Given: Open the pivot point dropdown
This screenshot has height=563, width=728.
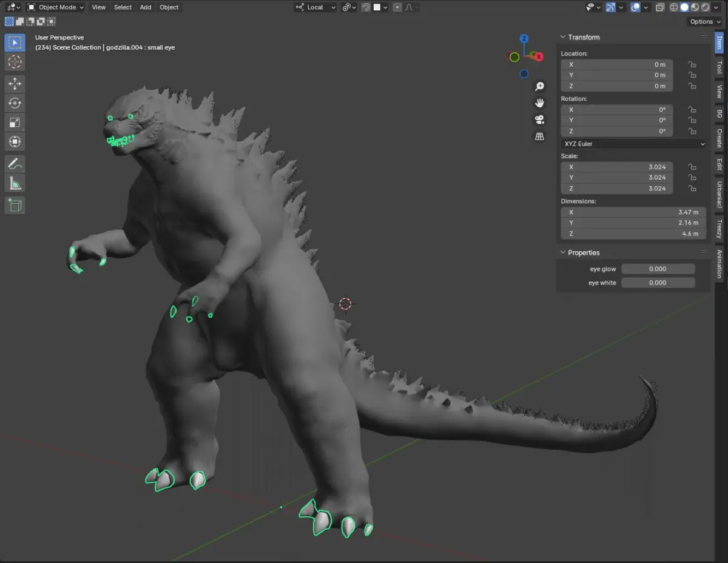Looking at the screenshot, I should pos(348,7).
